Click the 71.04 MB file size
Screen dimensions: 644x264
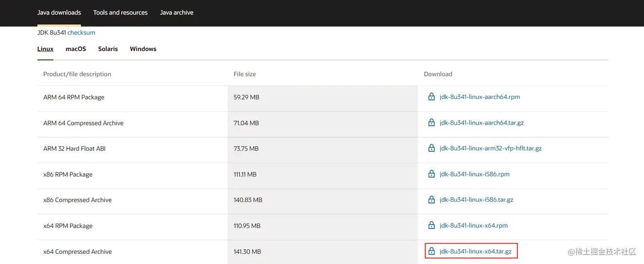click(x=246, y=123)
